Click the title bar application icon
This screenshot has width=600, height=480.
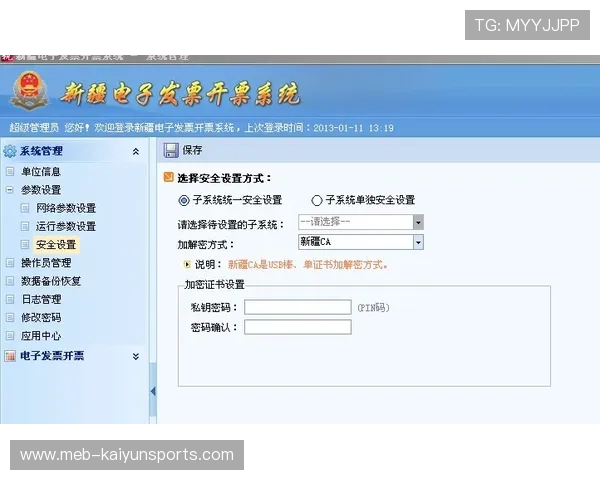point(7,58)
